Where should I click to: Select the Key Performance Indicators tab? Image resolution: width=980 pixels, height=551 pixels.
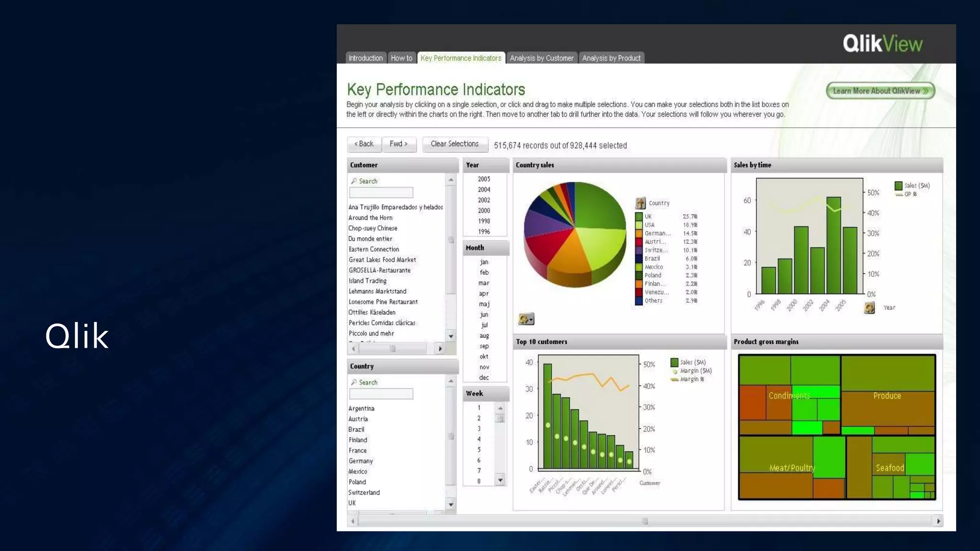461,58
